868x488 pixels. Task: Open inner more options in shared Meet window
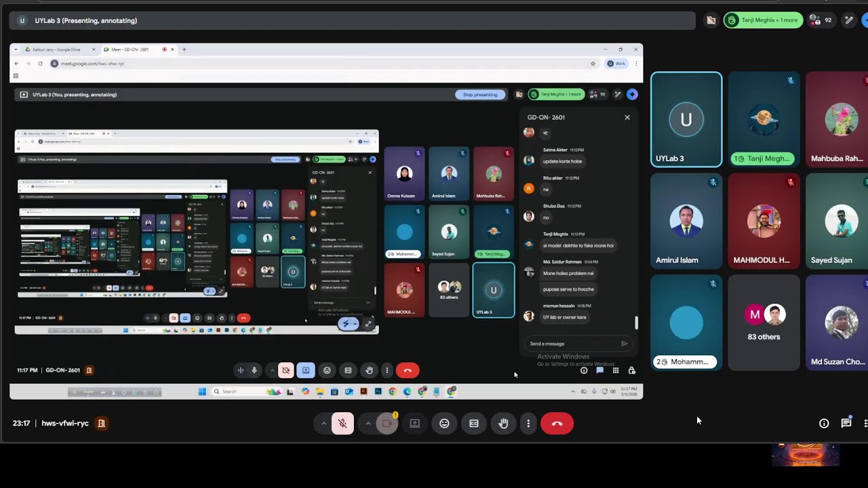coord(387,371)
